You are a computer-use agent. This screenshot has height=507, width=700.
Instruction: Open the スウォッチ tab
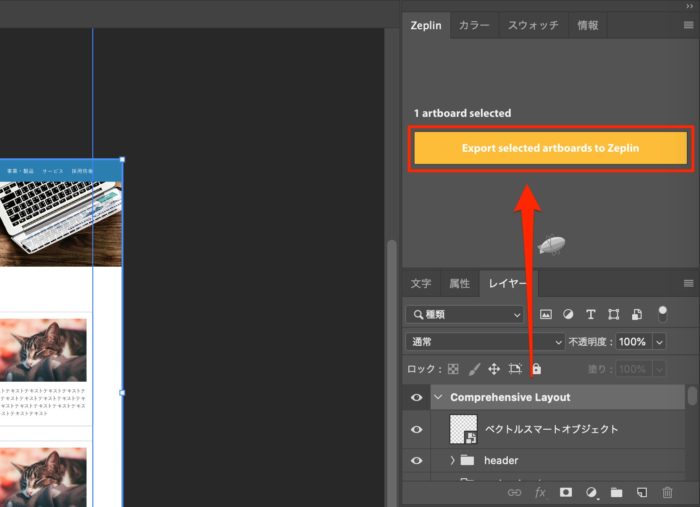[x=532, y=25]
